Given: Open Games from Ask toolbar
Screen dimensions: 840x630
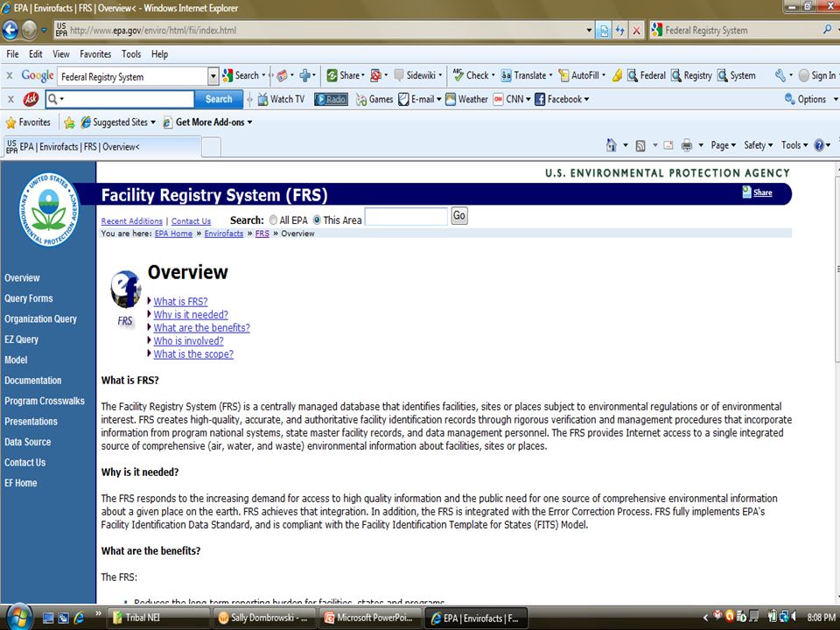Looking at the screenshot, I should (x=374, y=99).
